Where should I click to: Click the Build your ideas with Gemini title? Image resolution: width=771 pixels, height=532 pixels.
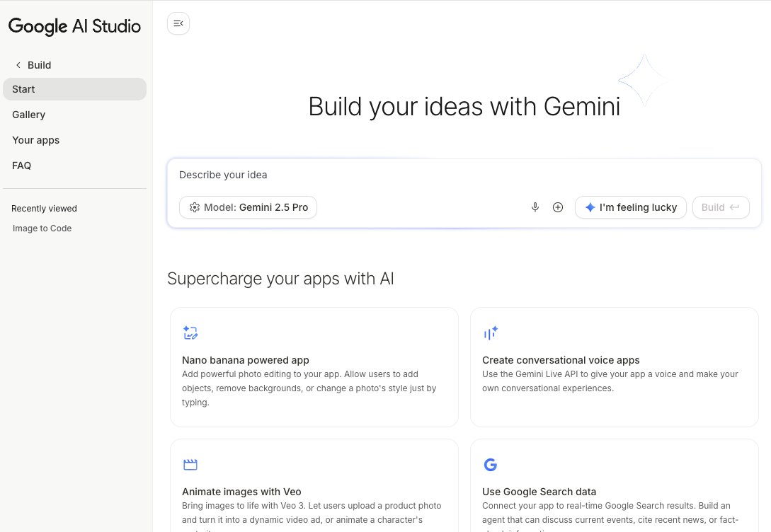[x=464, y=107]
